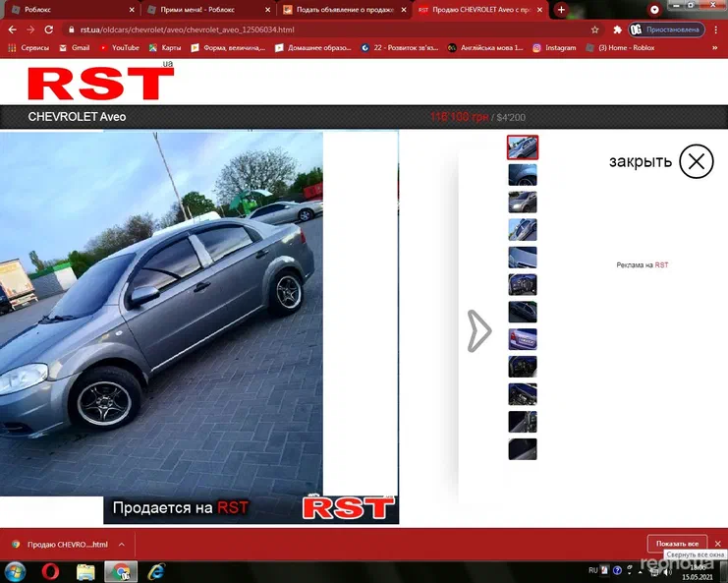Close the Подать объявление tab
728x583 pixels.
click(x=404, y=9)
